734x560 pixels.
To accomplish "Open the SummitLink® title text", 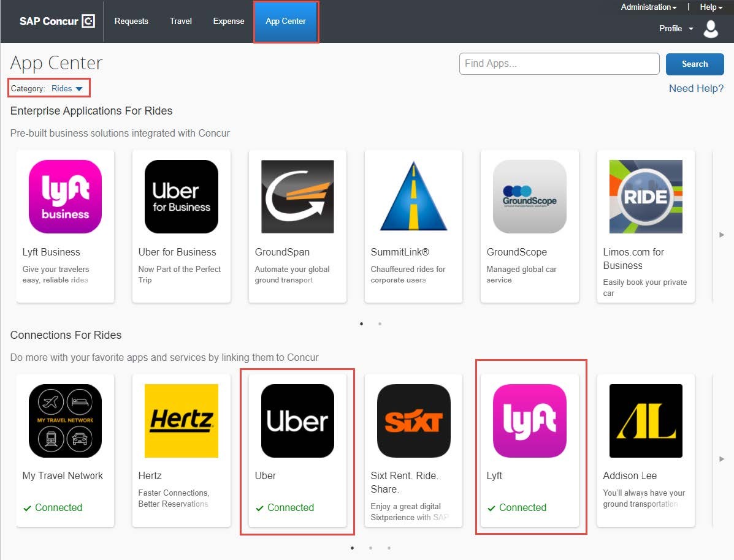I will pyautogui.click(x=400, y=252).
